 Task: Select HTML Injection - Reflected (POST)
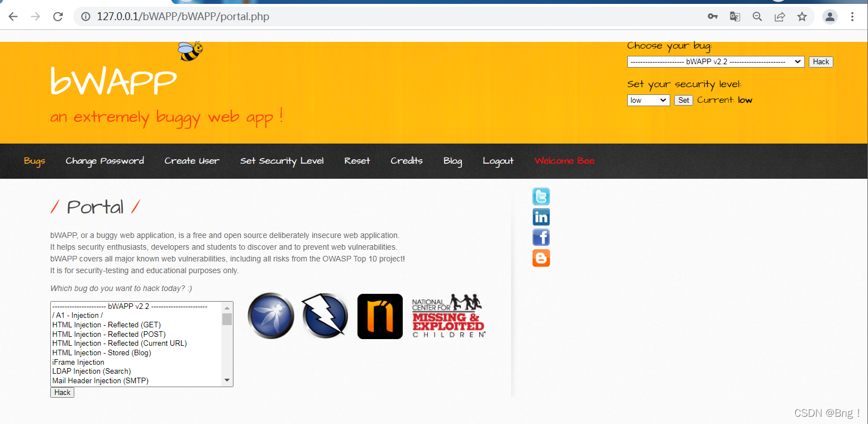pyautogui.click(x=137, y=334)
